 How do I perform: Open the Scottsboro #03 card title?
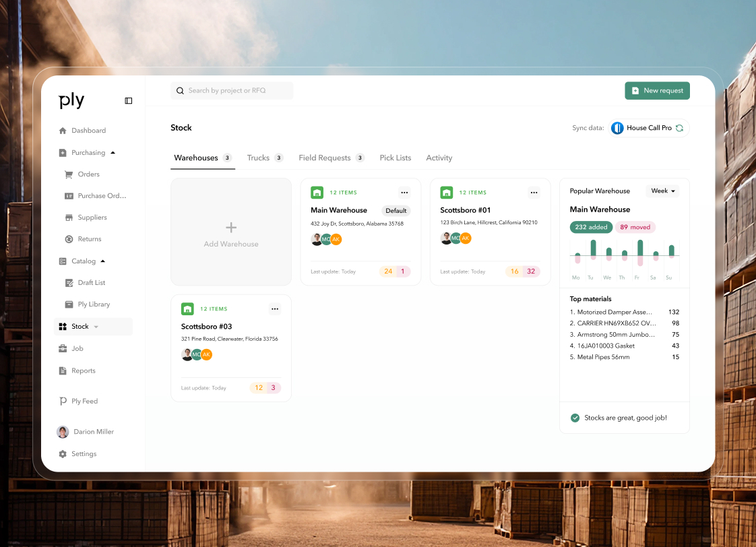(x=206, y=327)
